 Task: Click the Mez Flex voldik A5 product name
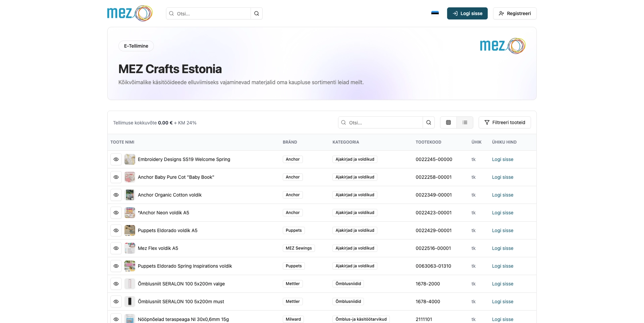[158, 248]
